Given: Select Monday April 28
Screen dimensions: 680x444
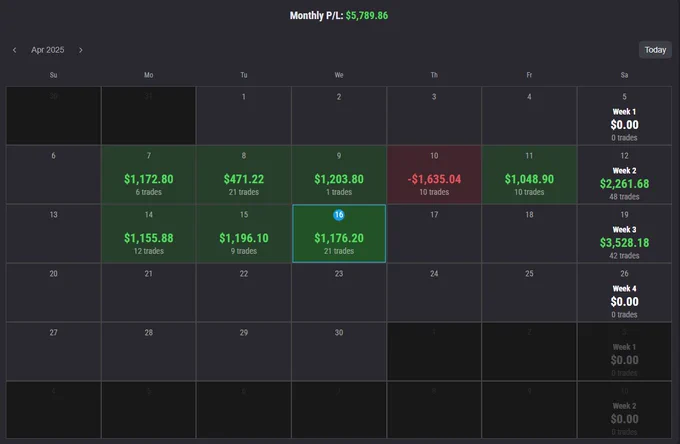Looking at the screenshot, I should 148,351.
